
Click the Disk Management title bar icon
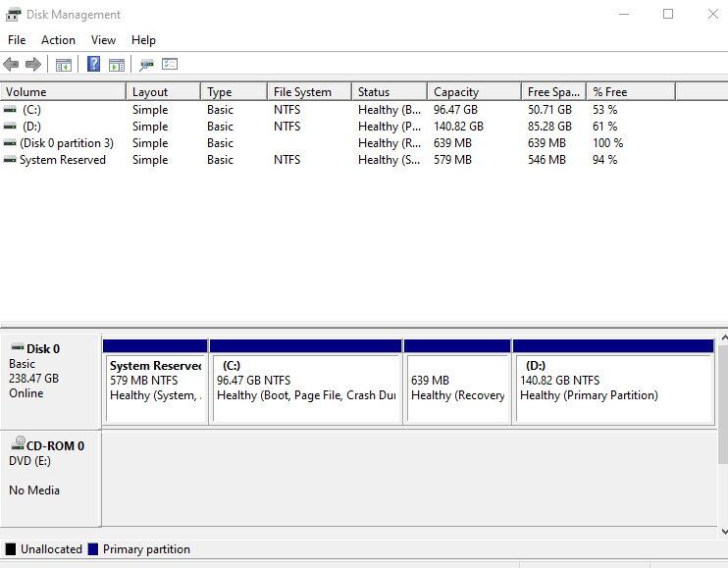(x=13, y=15)
